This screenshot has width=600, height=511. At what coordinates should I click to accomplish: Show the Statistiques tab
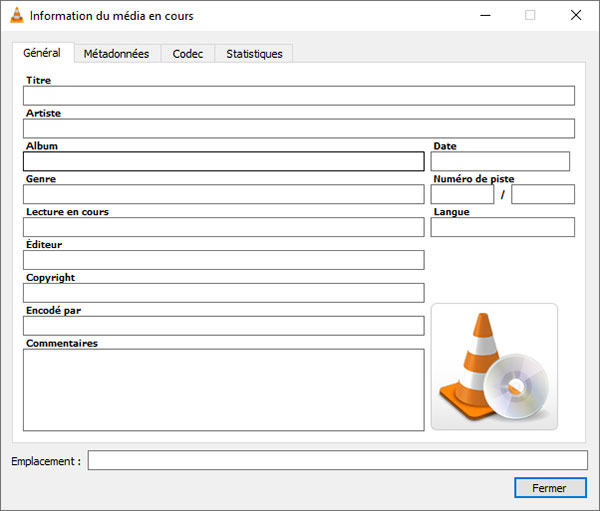[x=254, y=54]
